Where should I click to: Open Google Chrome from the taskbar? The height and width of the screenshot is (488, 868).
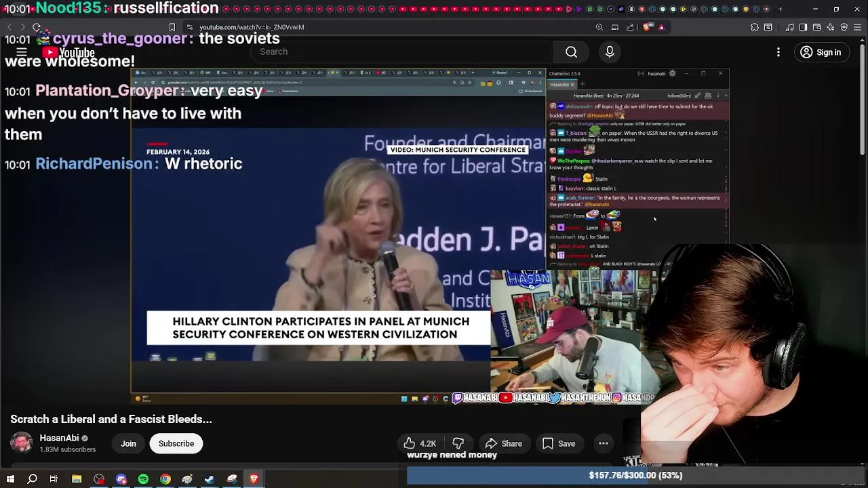165,479
